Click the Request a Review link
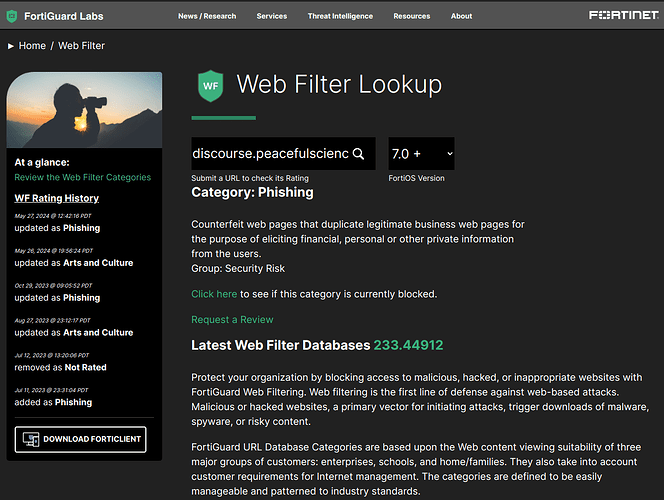Image resolution: width=664 pixels, height=500 pixels. pyautogui.click(x=232, y=320)
